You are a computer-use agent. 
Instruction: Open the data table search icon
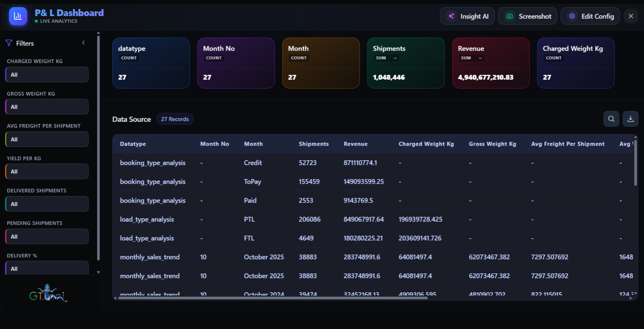pos(611,119)
